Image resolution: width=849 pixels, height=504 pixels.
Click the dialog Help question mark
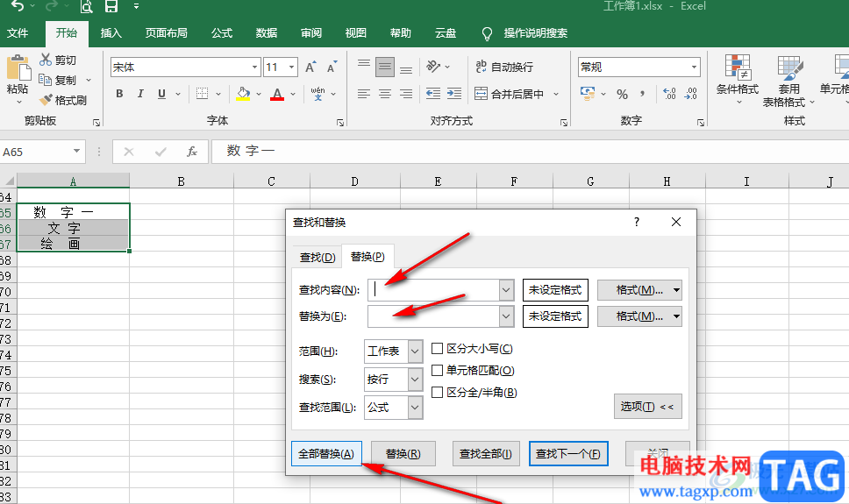pos(637,222)
